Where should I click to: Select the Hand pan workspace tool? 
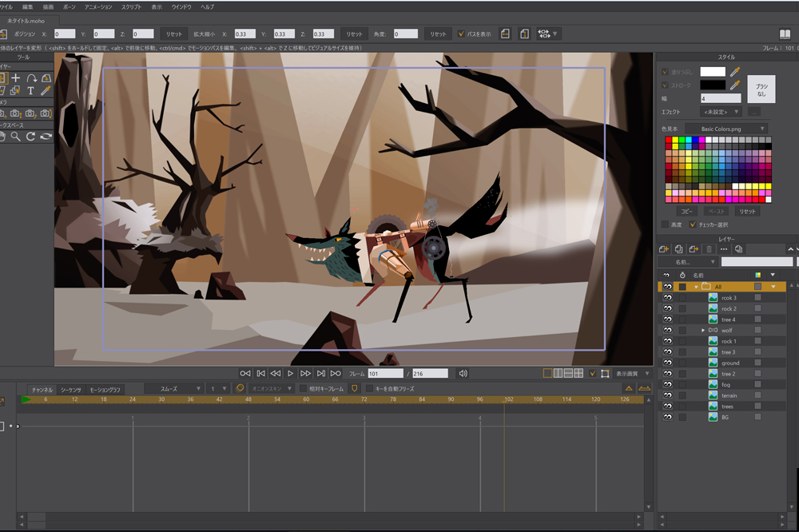click(x=2, y=137)
